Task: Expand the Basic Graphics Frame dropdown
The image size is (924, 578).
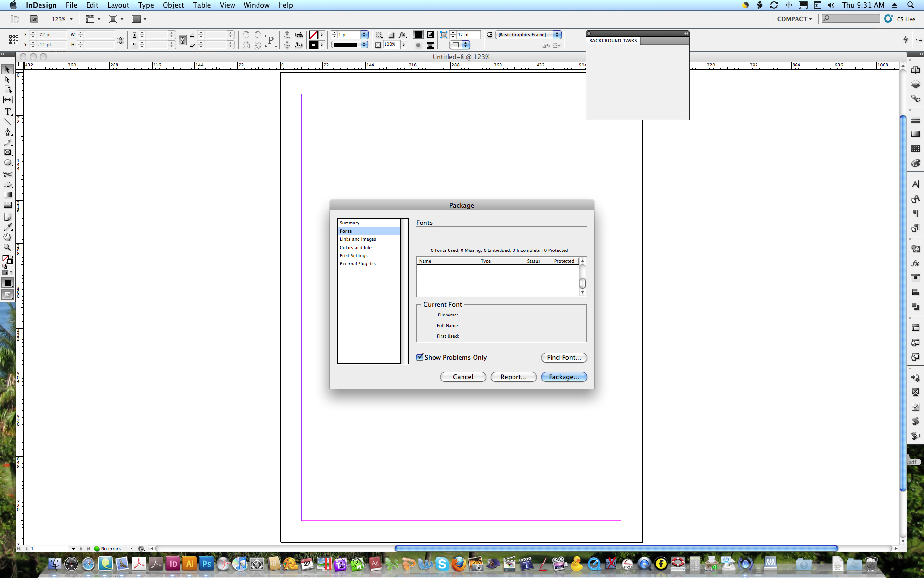Action: pos(557,35)
